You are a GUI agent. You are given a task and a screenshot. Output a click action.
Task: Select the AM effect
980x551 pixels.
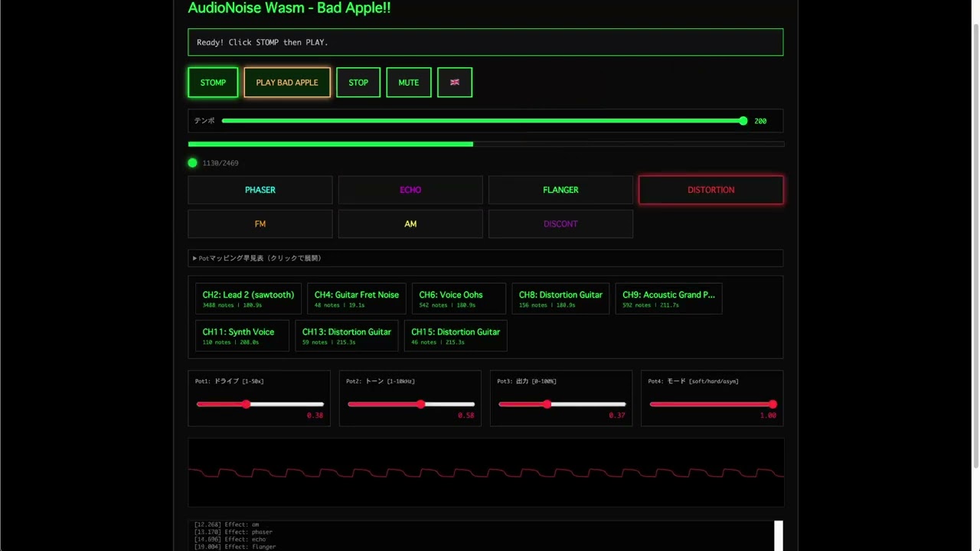point(410,223)
